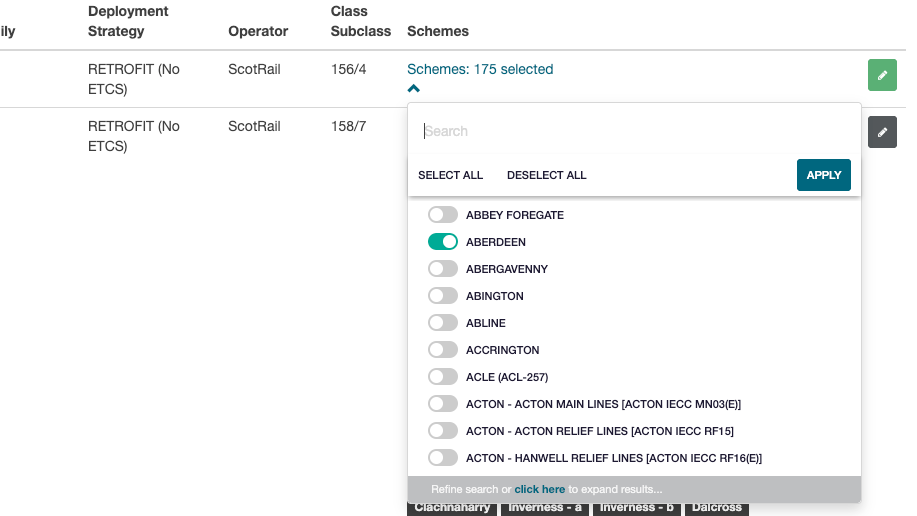The width and height of the screenshot is (917, 516).
Task: Toggle ACTON MAIN LINES scheme
Action: click(442, 404)
